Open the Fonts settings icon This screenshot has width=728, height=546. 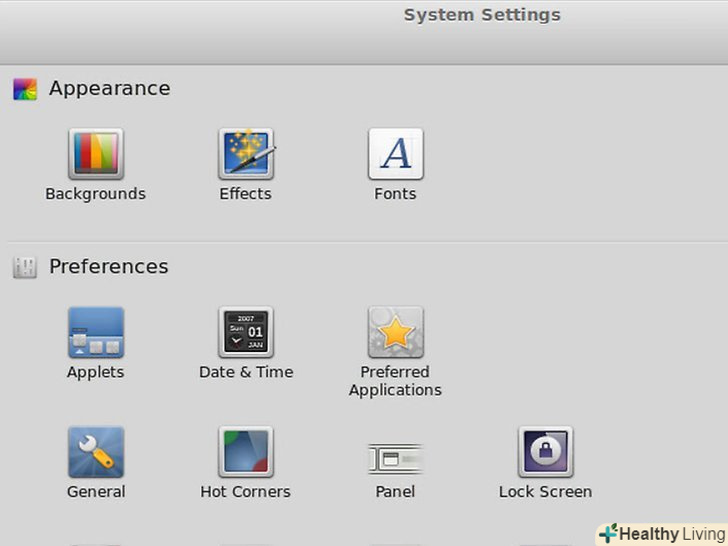click(x=396, y=154)
